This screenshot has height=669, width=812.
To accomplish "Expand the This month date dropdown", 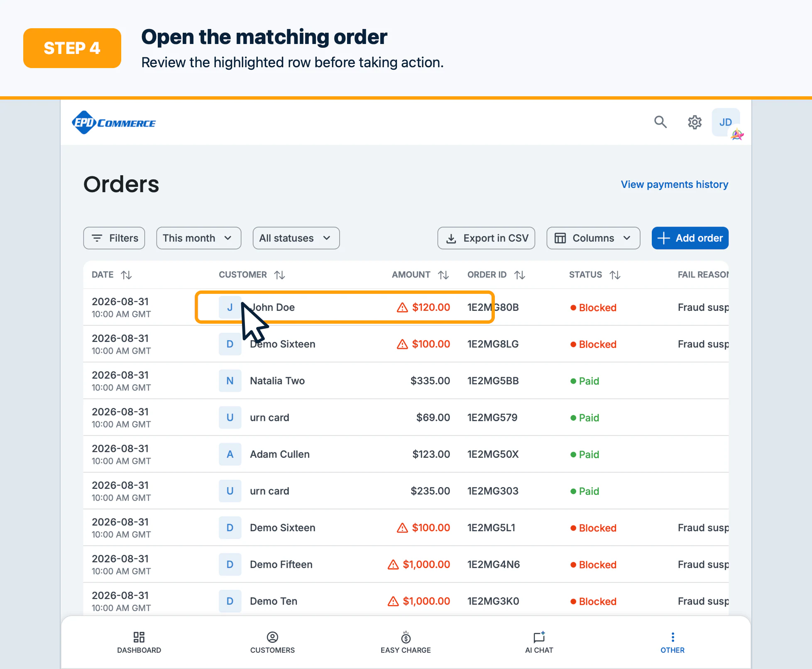I will pos(198,238).
